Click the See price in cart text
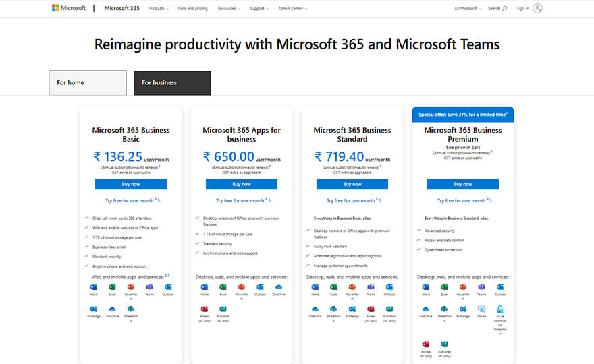Viewport: 594px width, 364px height. click(463, 147)
